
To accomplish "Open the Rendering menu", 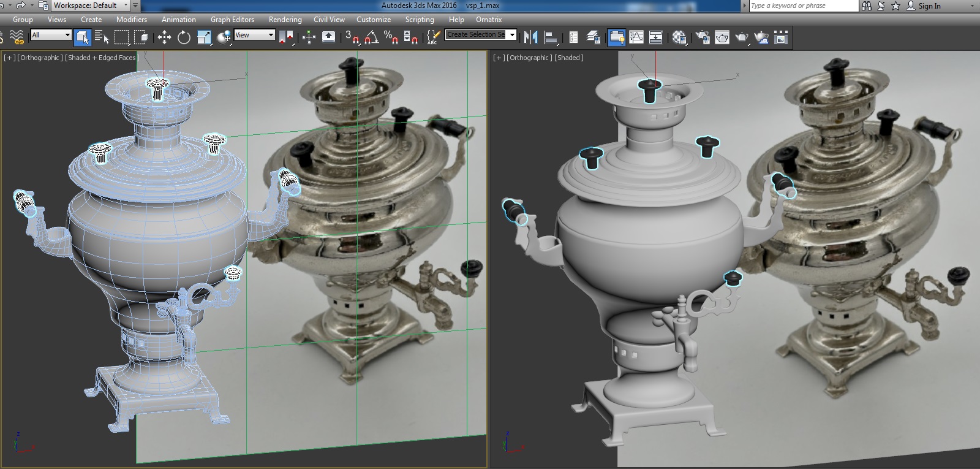I will [285, 20].
